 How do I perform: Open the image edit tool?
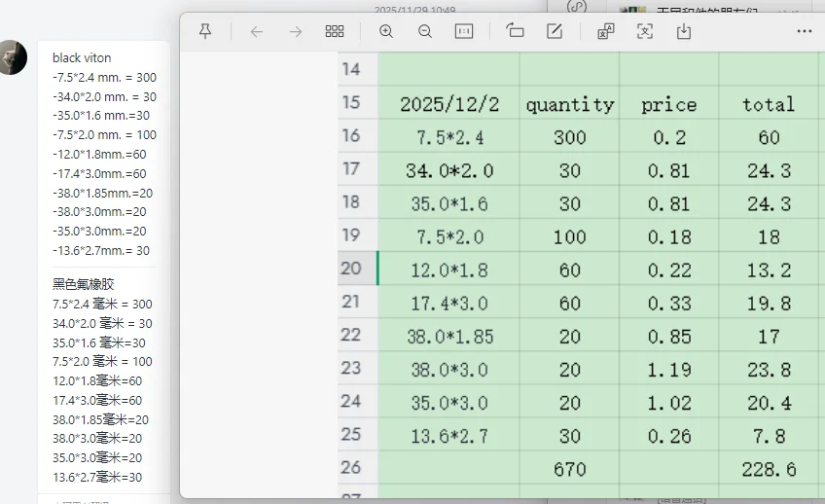point(555,31)
